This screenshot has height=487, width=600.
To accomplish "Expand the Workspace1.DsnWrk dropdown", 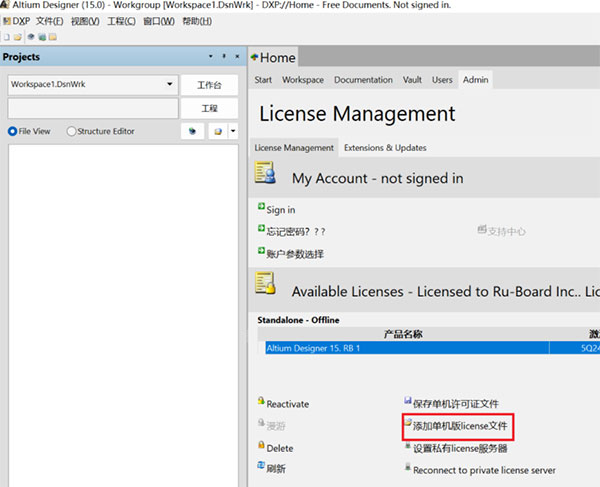I will (170, 84).
